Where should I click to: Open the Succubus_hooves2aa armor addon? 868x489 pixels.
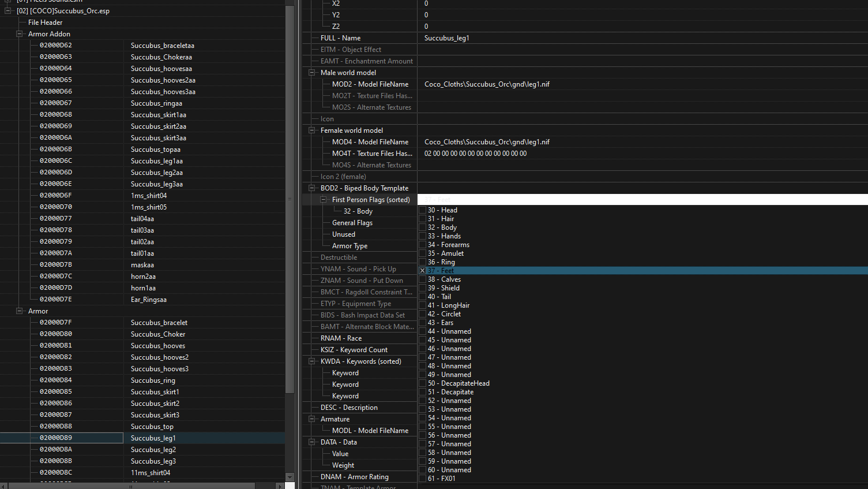click(163, 80)
